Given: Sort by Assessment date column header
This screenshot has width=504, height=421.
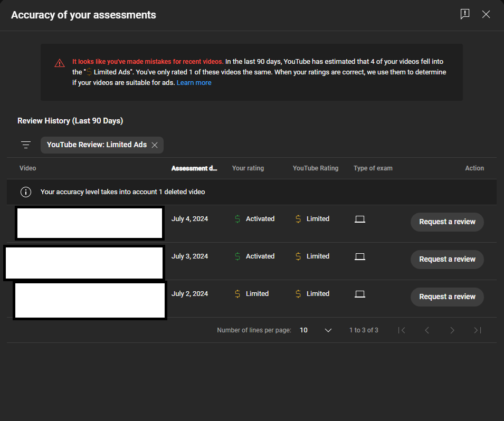Looking at the screenshot, I should tap(194, 168).
